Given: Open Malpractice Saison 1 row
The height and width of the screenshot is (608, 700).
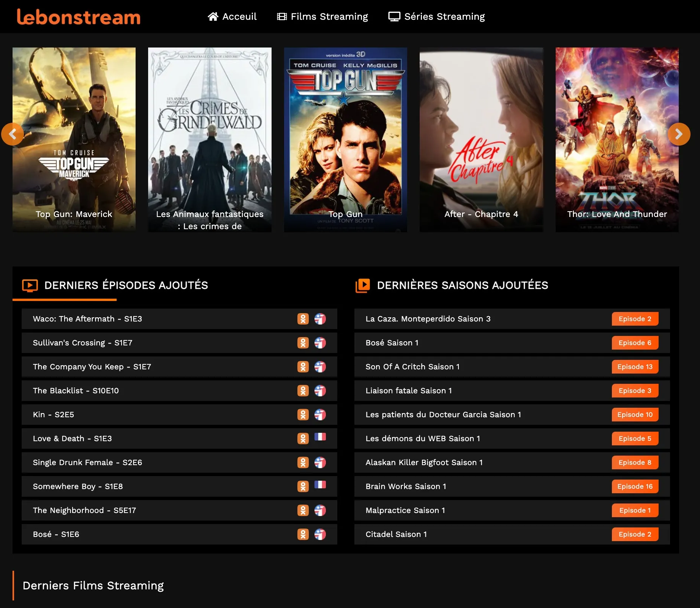Looking at the screenshot, I should [512, 510].
